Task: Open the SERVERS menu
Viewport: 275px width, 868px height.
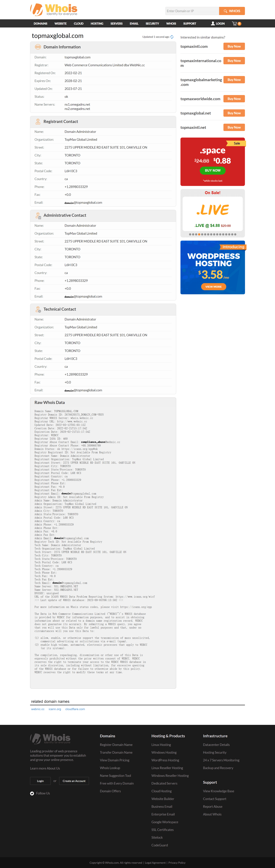Action: (x=116, y=24)
